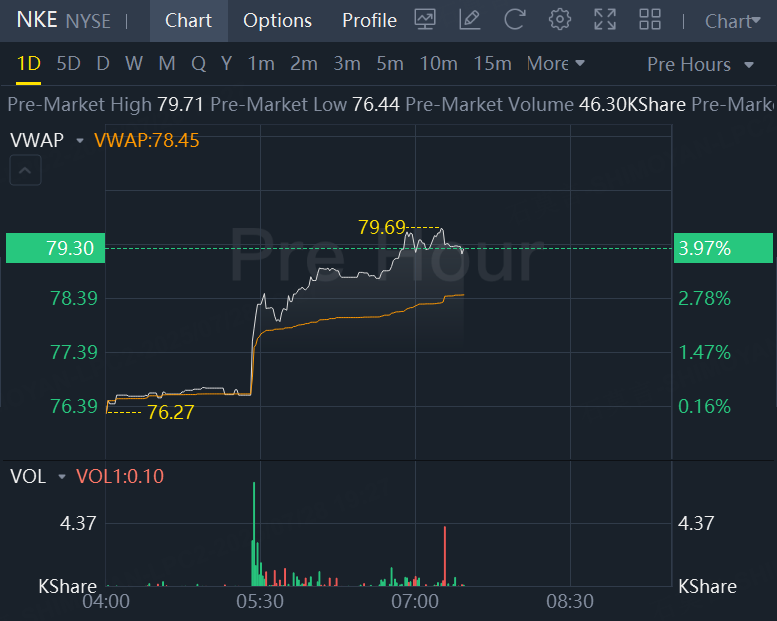The image size is (777, 621).
Task: Expand the More timeframes dropdown
Action: click(555, 63)
